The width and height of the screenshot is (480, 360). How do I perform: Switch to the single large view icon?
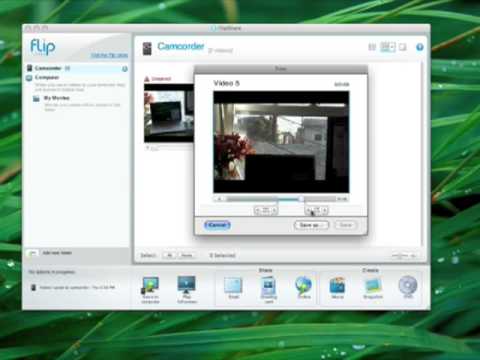pyautogui.click(x=403, y=47)
